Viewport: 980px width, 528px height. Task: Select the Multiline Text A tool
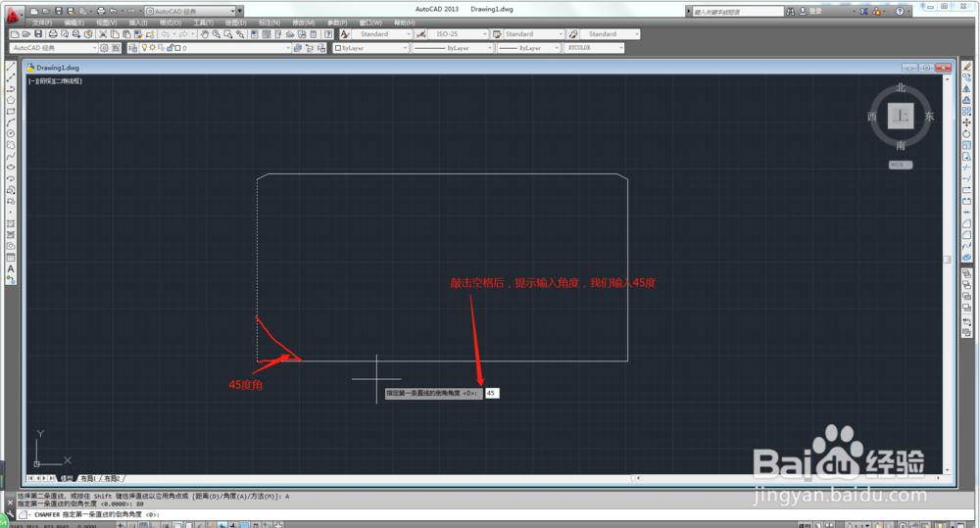pyautogui.click(x=11, y=268)
